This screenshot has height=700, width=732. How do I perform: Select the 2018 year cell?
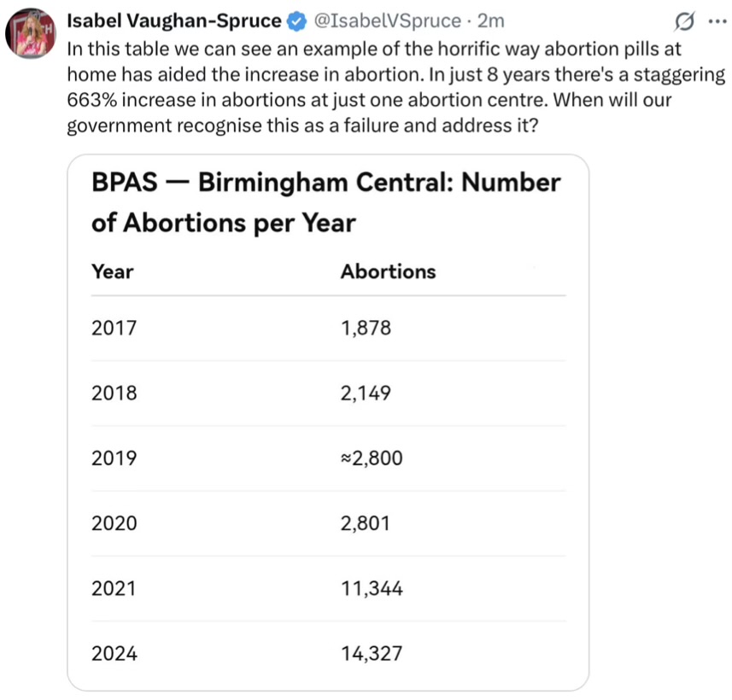tap(114, 394)
